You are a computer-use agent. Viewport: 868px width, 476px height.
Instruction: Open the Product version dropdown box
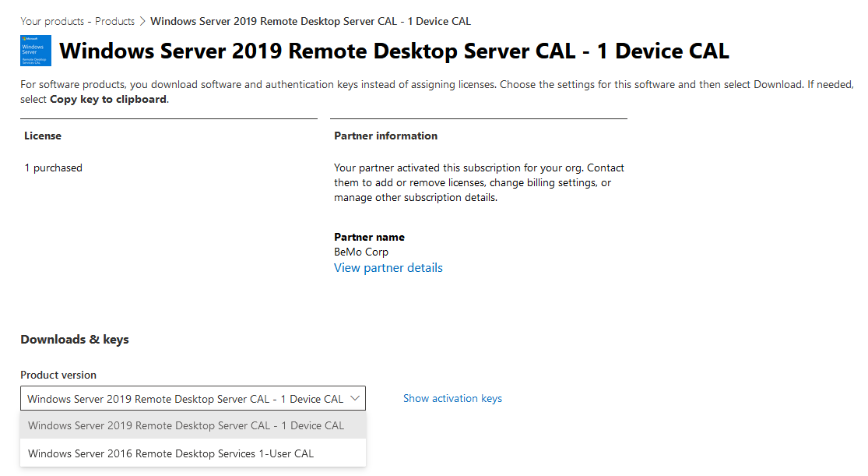click(193, 398)
